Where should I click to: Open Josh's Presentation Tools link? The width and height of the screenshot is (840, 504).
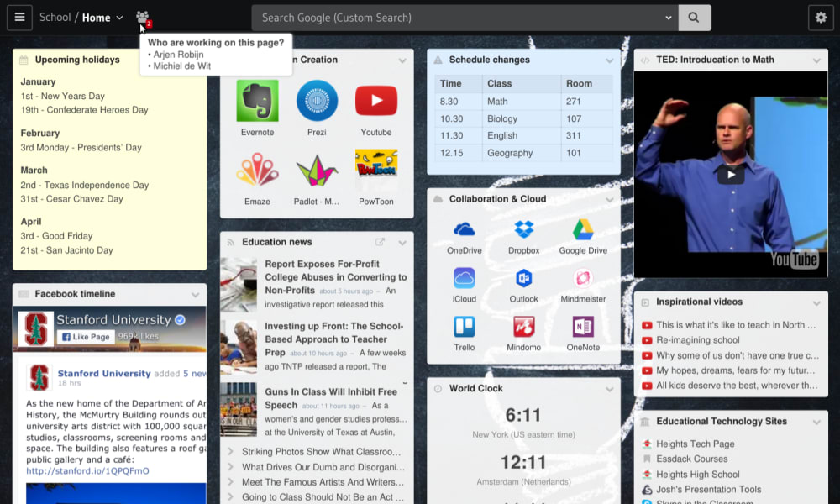pos(708,489)
